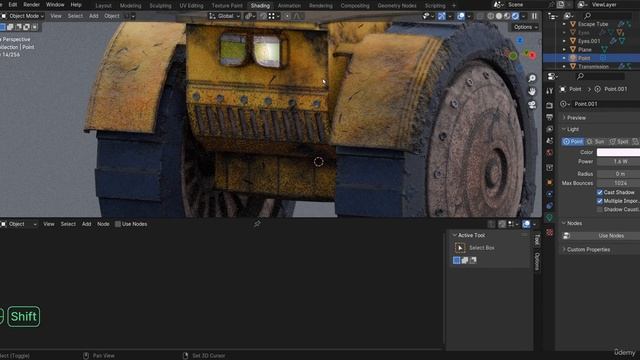Open shader editor Node menu
The image size is (640, 360).
click(103, 224)
